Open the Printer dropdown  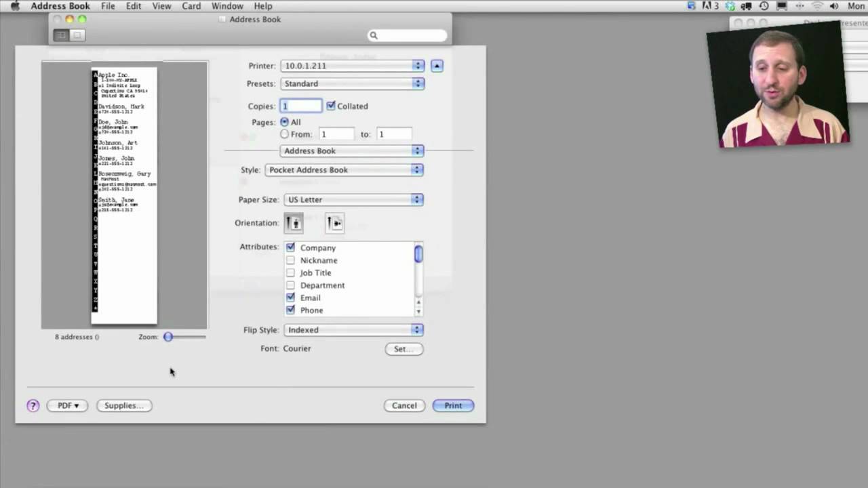pos(352,66)
